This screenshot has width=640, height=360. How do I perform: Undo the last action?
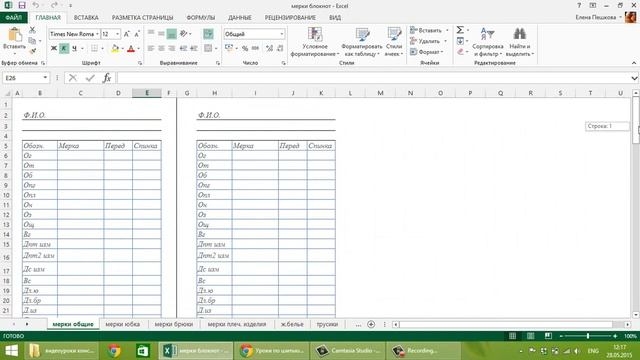36,5
